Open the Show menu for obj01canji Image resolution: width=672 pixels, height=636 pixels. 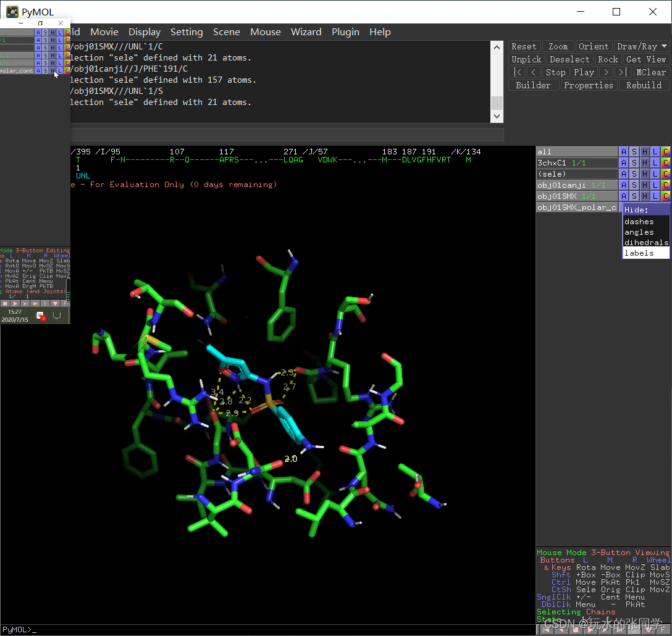point(634,185)
